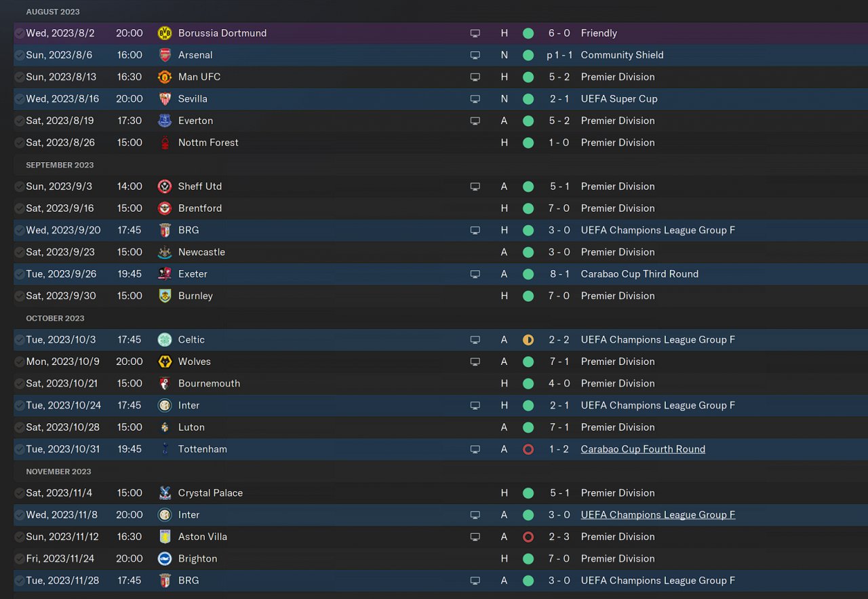Open the underlined UEFA Champions League Group F link
The width and height of the screenshot is (868, 599).
[658, 515]
